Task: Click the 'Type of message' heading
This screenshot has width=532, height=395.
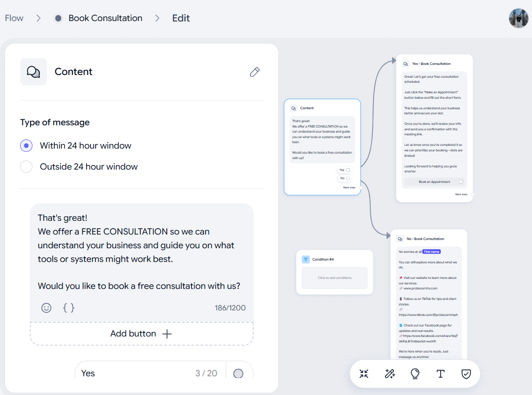Action: [55, 122]
